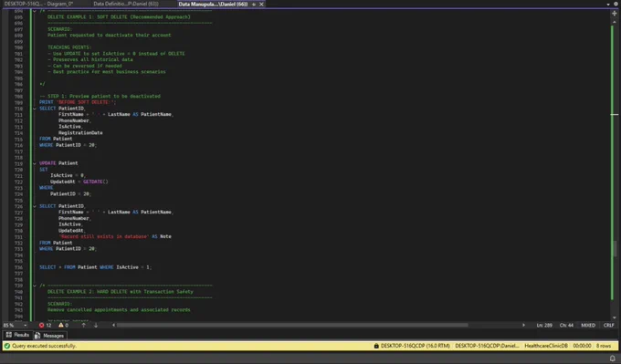This screenshot has width=621, height=364.
Task: Click the PRINT 'BEFORE SOFT DELETE' line
Action: click(x=78, y=102)
